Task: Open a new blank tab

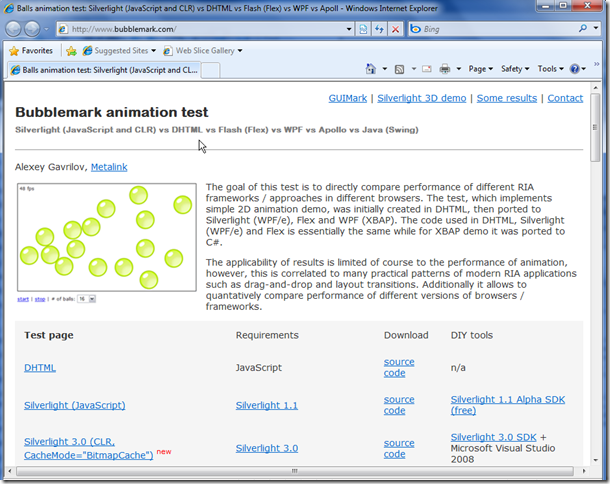Action: pos(210,71)
